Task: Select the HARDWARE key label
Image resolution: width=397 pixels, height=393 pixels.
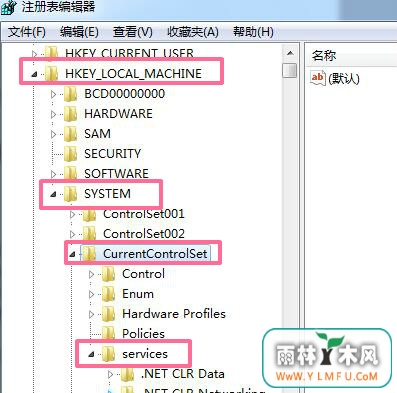Action: click(118, 114)
